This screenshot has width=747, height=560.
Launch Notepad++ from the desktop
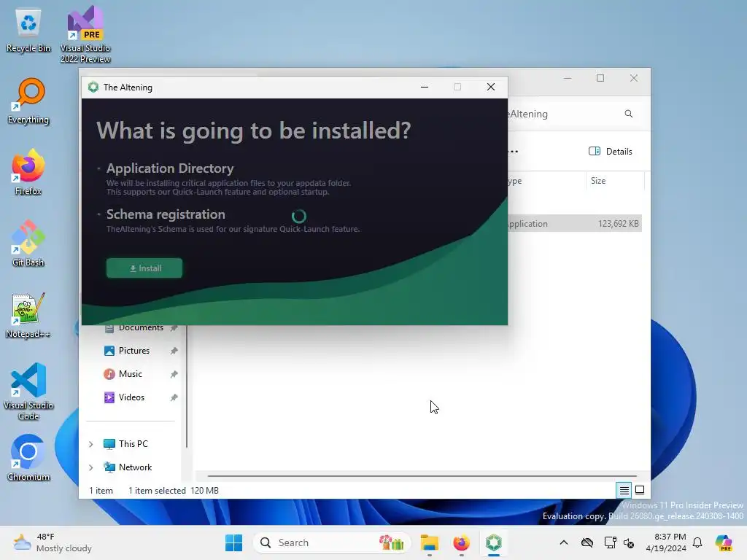[28, 315]
